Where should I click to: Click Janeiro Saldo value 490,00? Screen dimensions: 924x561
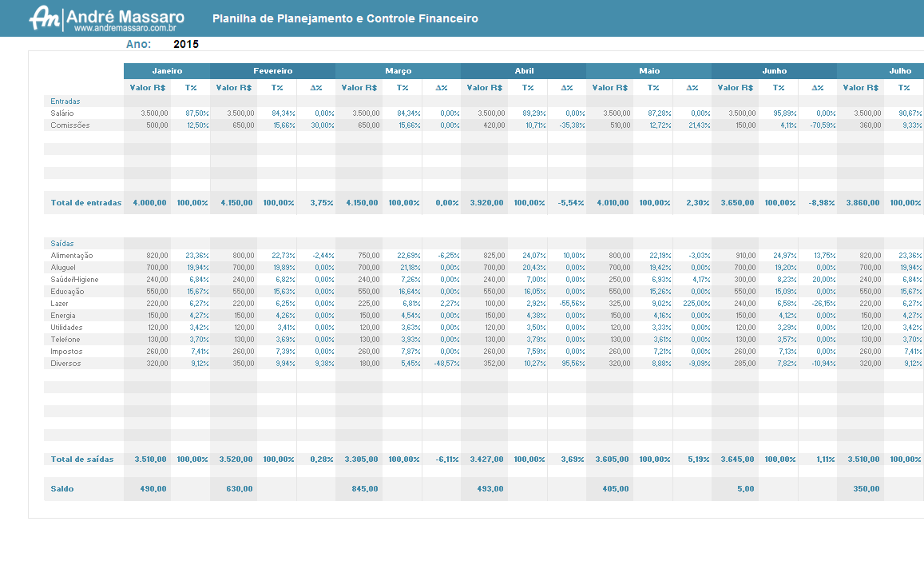[x=153, y=488]
